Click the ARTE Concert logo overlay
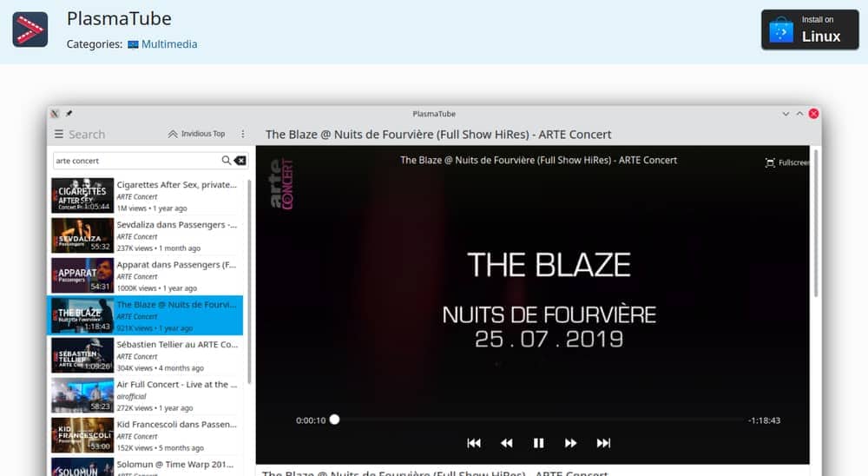The image size is (868, 476). click(x=282, y=184)
